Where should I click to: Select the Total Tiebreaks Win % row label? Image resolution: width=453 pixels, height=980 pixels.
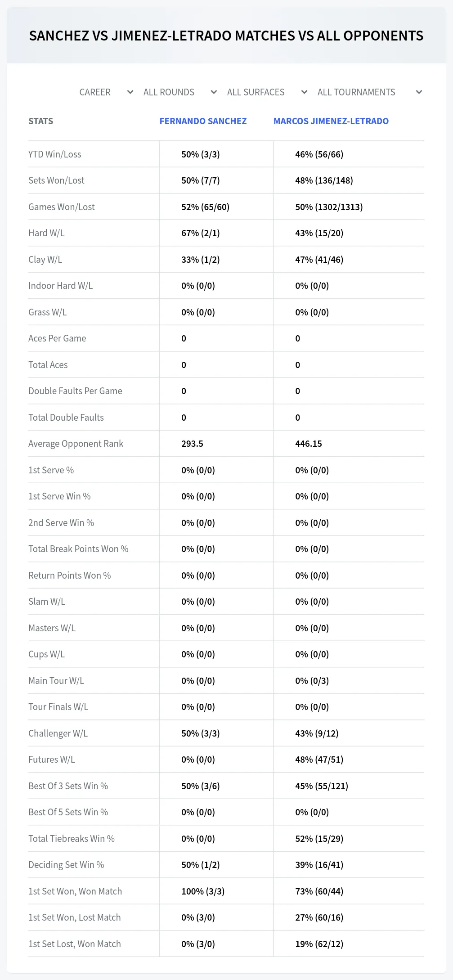(x=72, y=839)
